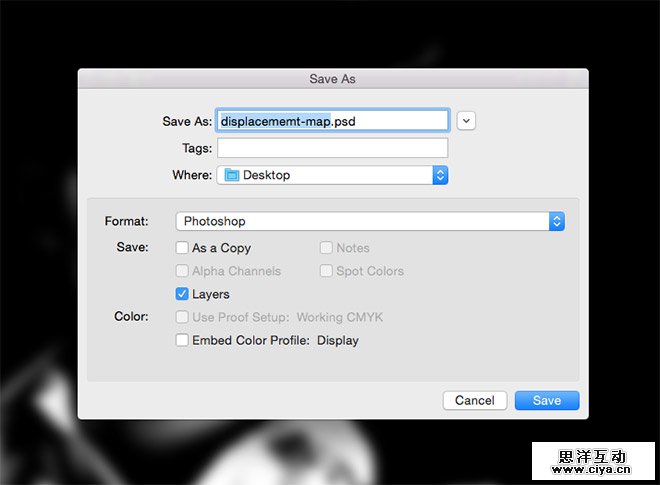Viewport: 660px width, 485px height.
Task: Expand the dialog with the chevron button
Action: point(466,120)
